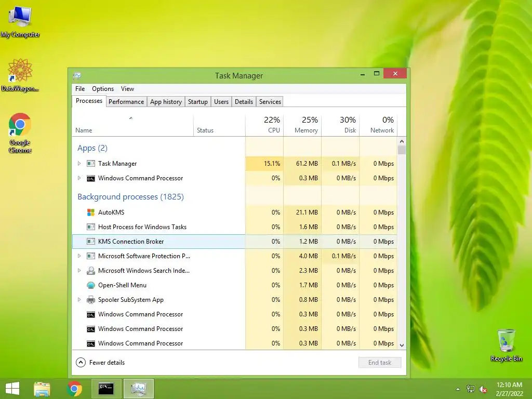Open the File menu
This screenshot has width=532, height=399.
[80, 88]
